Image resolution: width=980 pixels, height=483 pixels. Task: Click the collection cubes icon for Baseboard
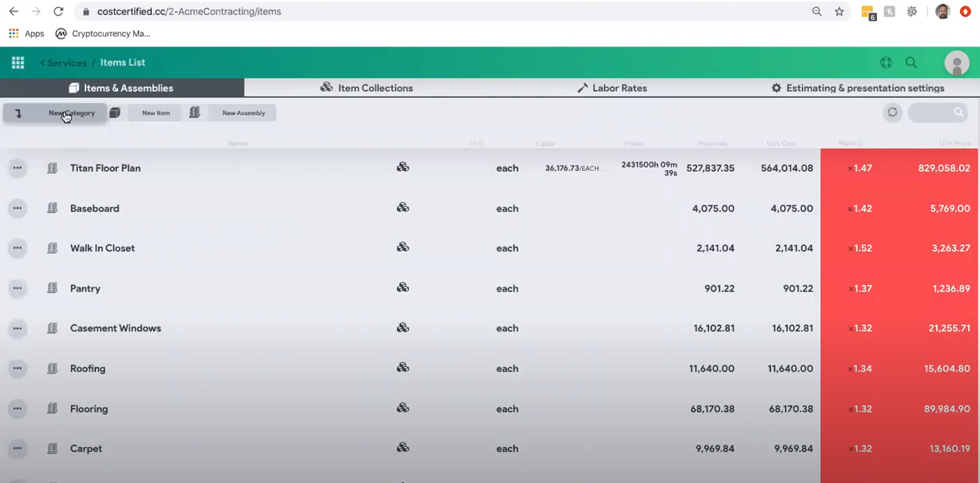click(x=403, y=207)
